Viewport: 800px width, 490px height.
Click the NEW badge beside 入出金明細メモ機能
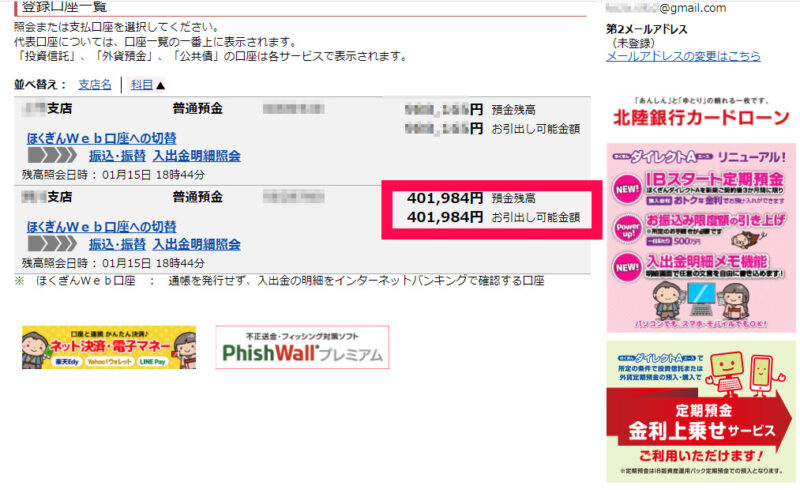coord(627,267)
